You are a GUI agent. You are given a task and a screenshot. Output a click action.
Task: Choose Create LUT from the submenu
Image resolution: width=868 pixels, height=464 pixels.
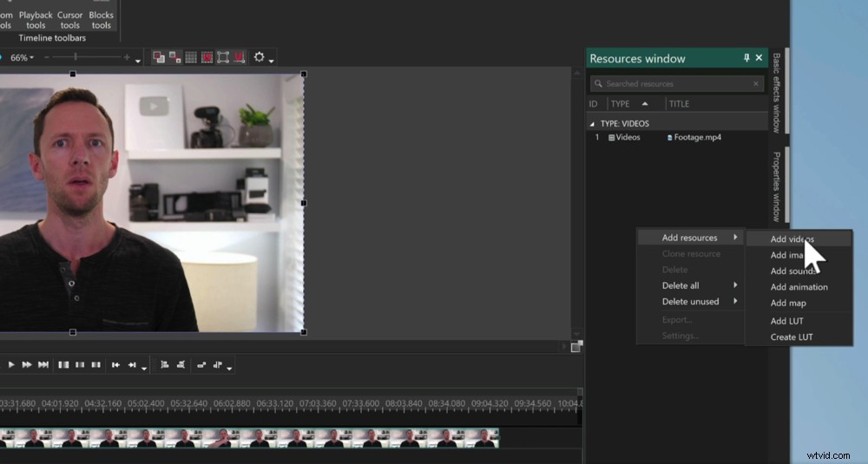click(x=799, y=337)
